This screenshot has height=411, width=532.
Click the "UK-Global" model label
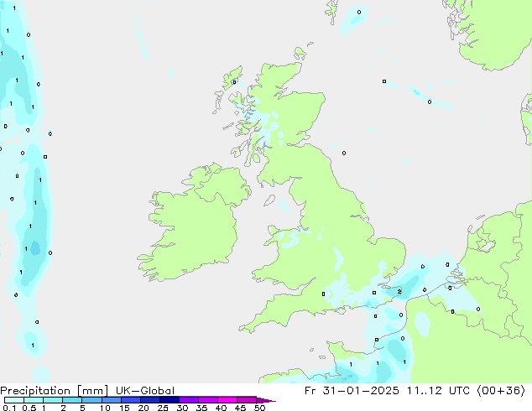pyautogui.click(x=145, y=391)
